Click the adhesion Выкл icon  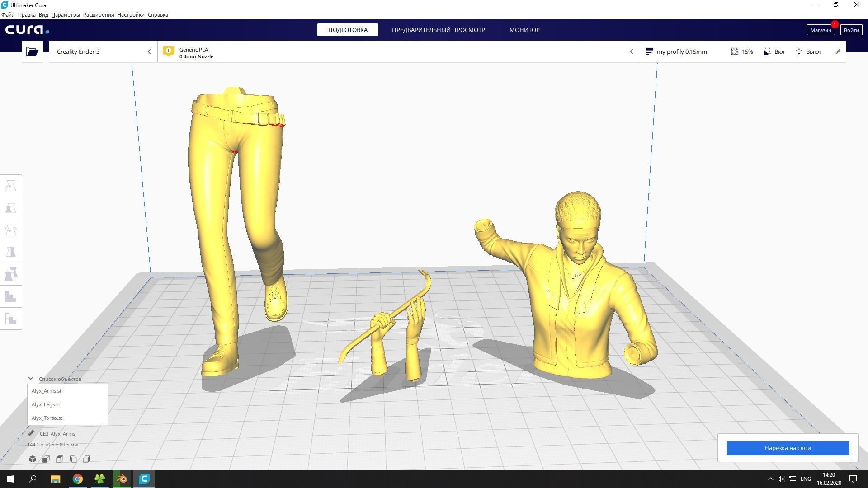(799, 52)
